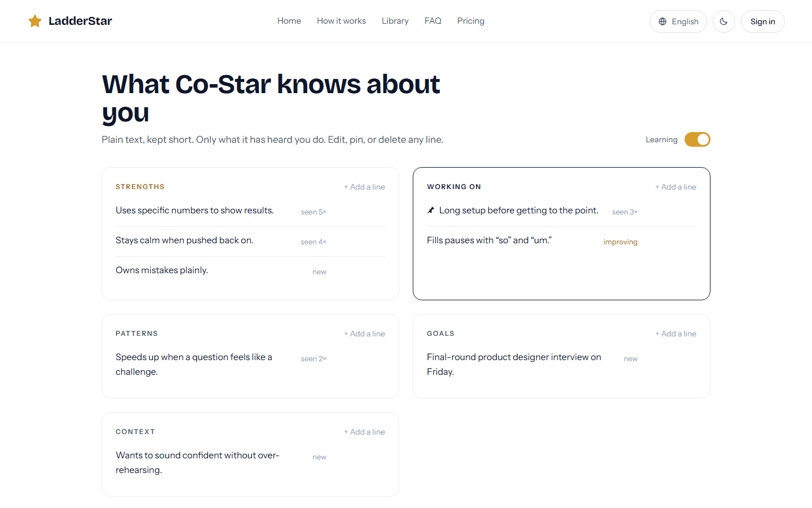The image size is (812, 508).
Task: Select 'Uses specific numbers to show results.' line
Action: (195, 211)
